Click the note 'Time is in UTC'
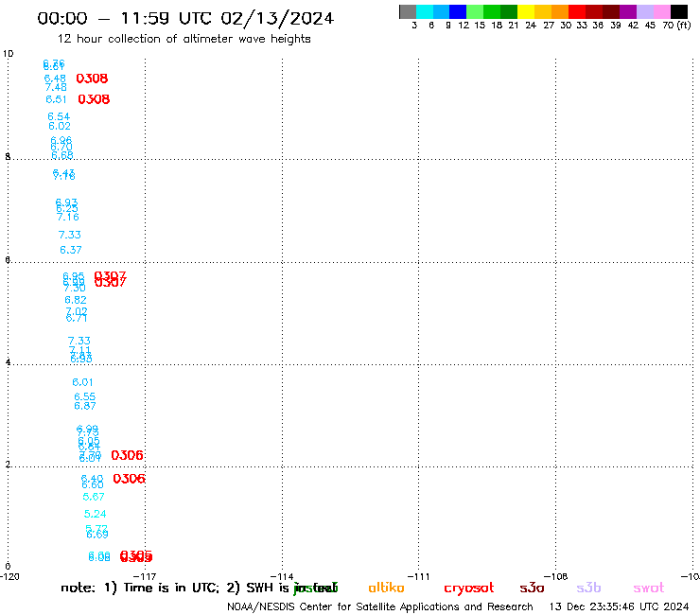Screen dimensions: 700x615 tap(171, 588)
